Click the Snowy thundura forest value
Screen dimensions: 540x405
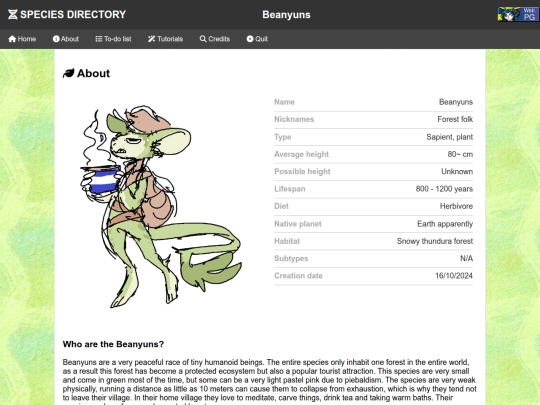(435, 241)
